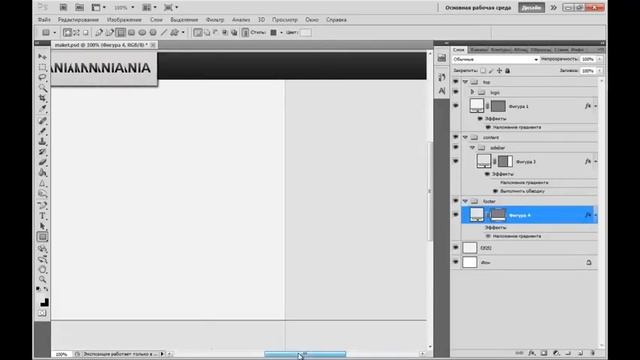Launch Bridge from the application bar

pos(63,7)
